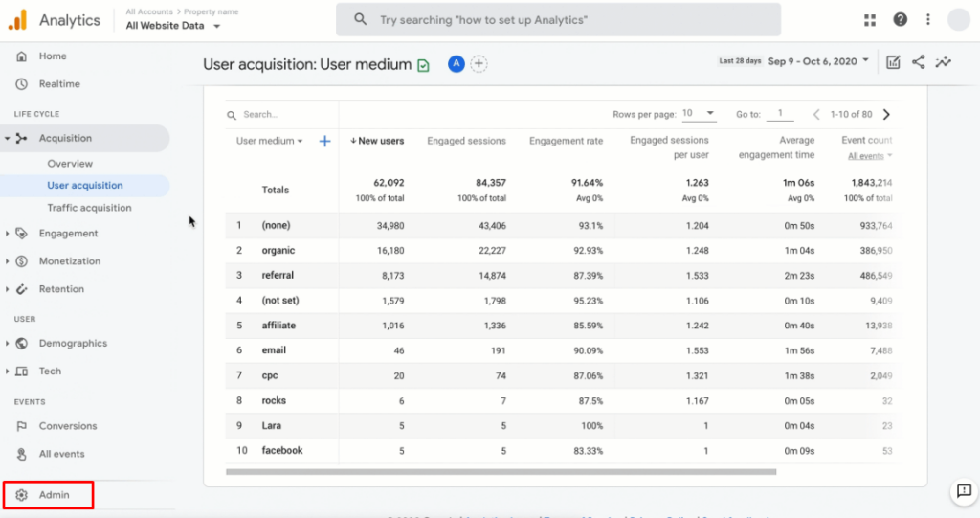Image resolution: width=980 pixels, height=518 pixels.
Task: Click the green report status check icon
Action: (423, 65)
